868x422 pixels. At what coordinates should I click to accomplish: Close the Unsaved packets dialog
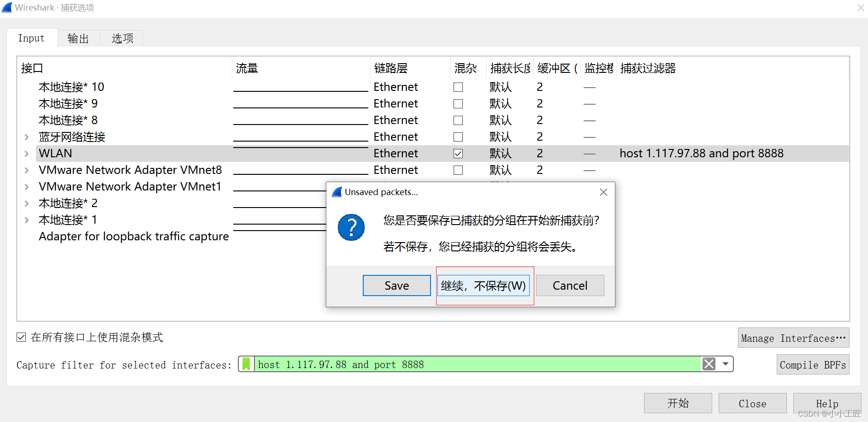coord(603,192)
